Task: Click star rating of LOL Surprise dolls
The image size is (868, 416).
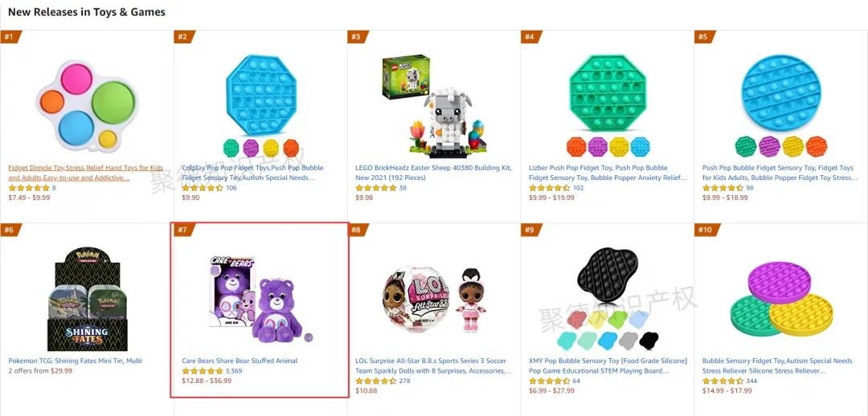Action: [376, 381]
